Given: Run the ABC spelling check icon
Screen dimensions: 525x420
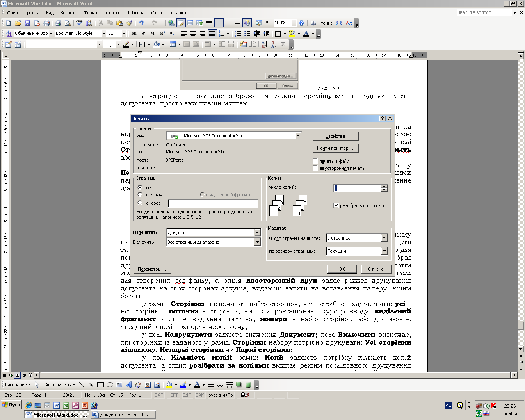Looking at the screenshot, I should pyautogui.click(x=80, y=23).
